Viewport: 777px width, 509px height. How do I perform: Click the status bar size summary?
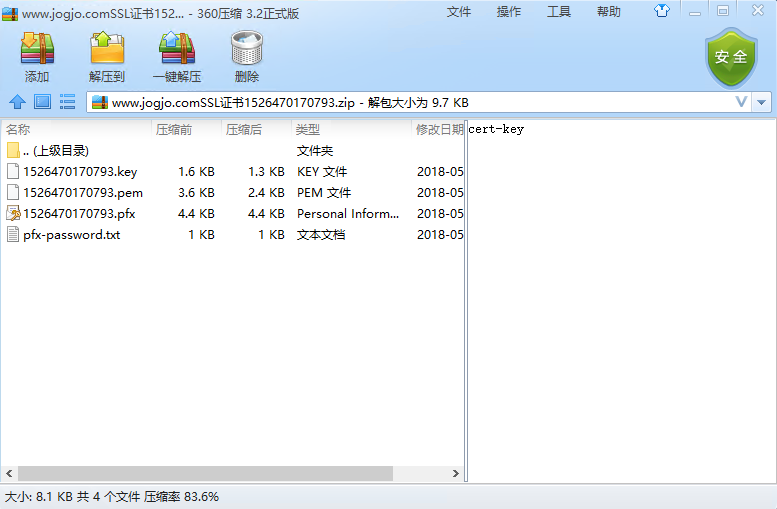pyautogui.click(x=111, y=497)
